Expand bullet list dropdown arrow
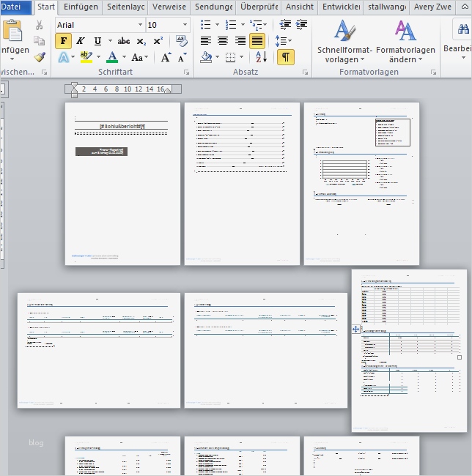The image size is (472, 476). pos(217,25)
